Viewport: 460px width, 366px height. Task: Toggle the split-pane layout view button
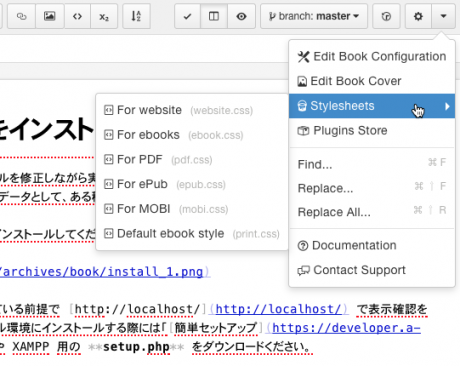point(214,16)
